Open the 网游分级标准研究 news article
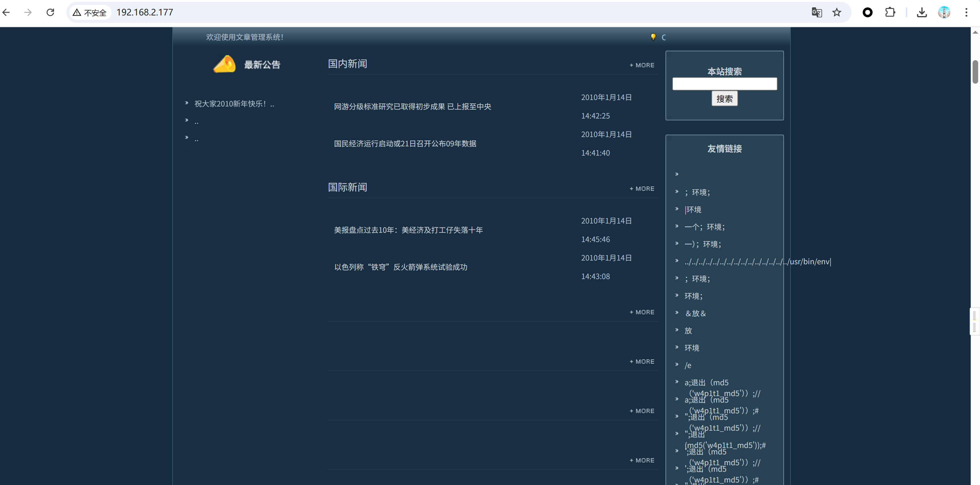This screenshot has width=980, height=485. pos(412,107)
